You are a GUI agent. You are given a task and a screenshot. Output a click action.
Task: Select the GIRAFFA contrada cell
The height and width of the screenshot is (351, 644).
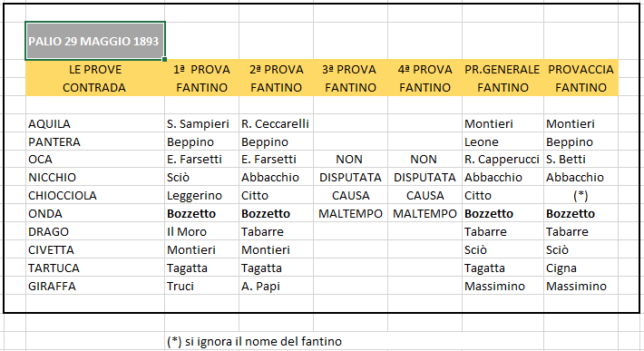pyautogui.click(x=95, y=286)
